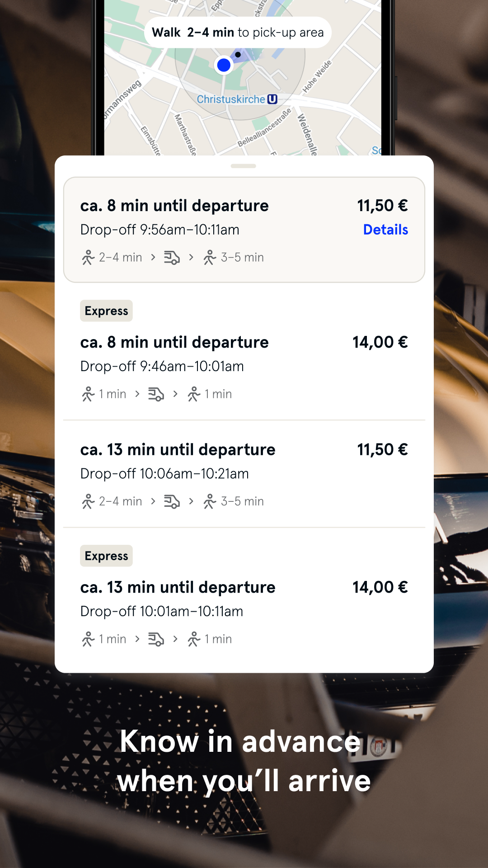The width and height of the screenshot is (488, 868).
Task: Click shuttle vehicle icon in first ride option
Action: [x=172, y=258]
